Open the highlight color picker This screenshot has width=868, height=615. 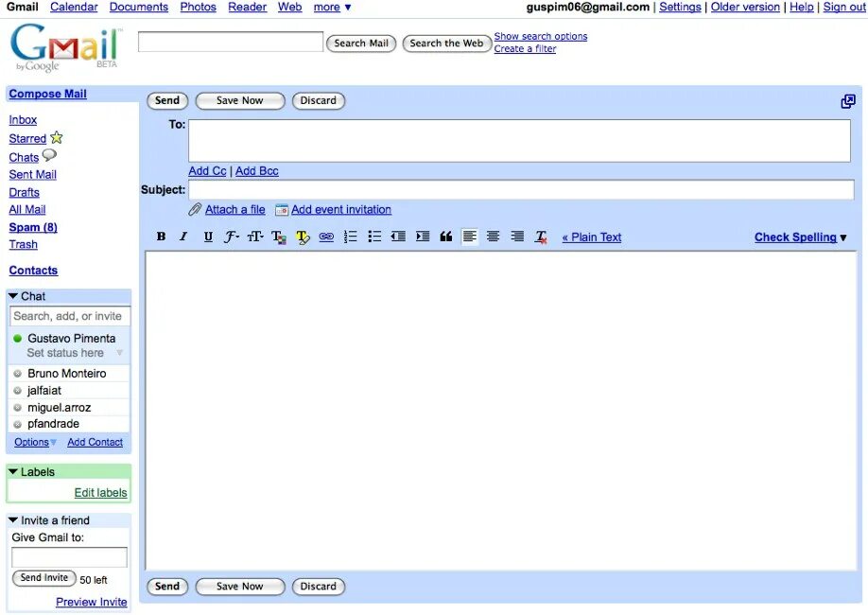tap(303, 237)
